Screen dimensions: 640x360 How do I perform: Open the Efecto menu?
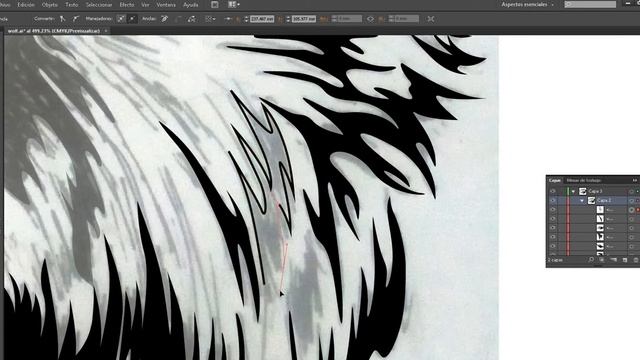click(127, 5)
